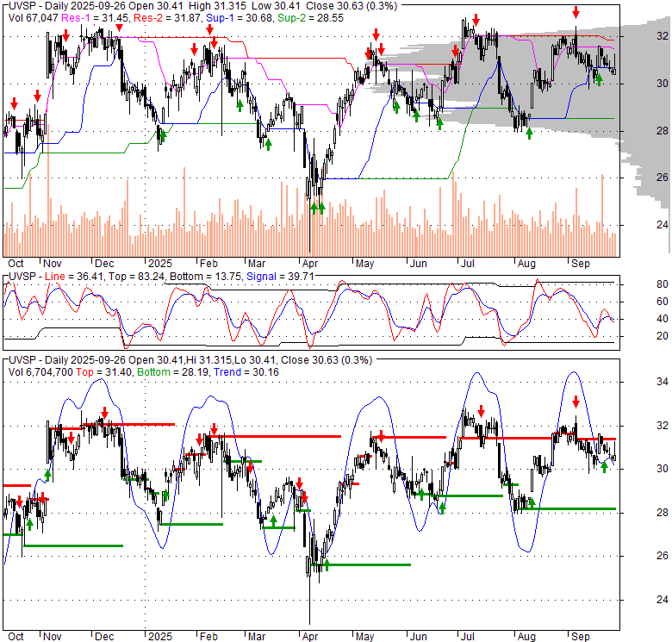Screen dimensions: 672x642
Task: Click the Dec label on the bottom chart axis
Action: [104, 637]
